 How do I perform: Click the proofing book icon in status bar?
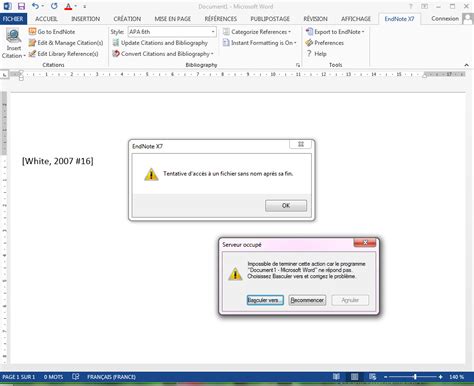pos(76,377)
